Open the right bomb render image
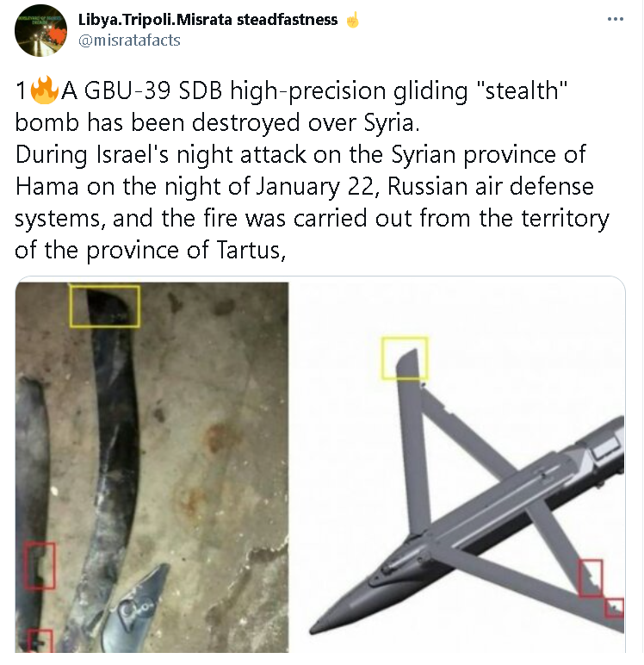Image resolution: width=644 pixels, height=665 pixels. click(457, 467)
